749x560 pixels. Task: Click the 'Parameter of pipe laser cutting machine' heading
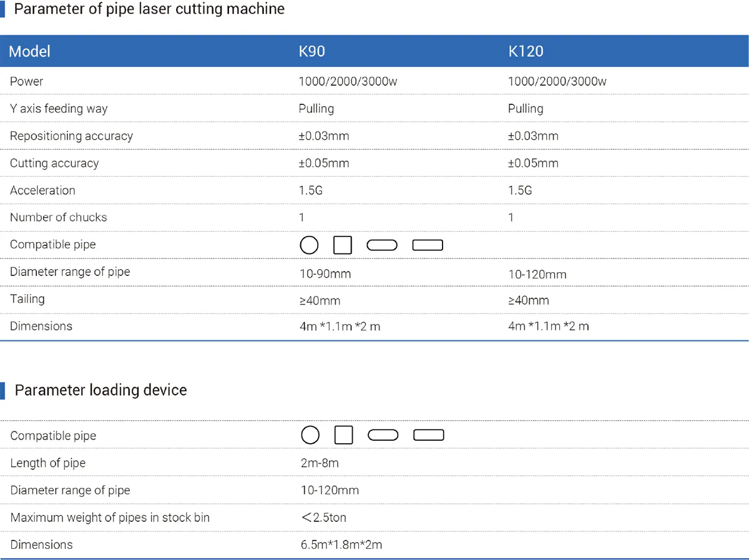[149, 9]
